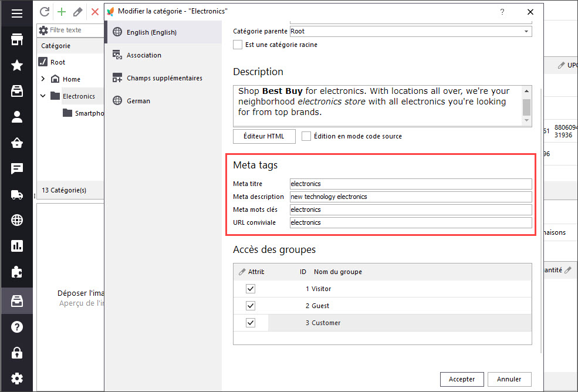
Task: Uncheck the Customer group access checkbox
Action: click(x=251, y=323)
